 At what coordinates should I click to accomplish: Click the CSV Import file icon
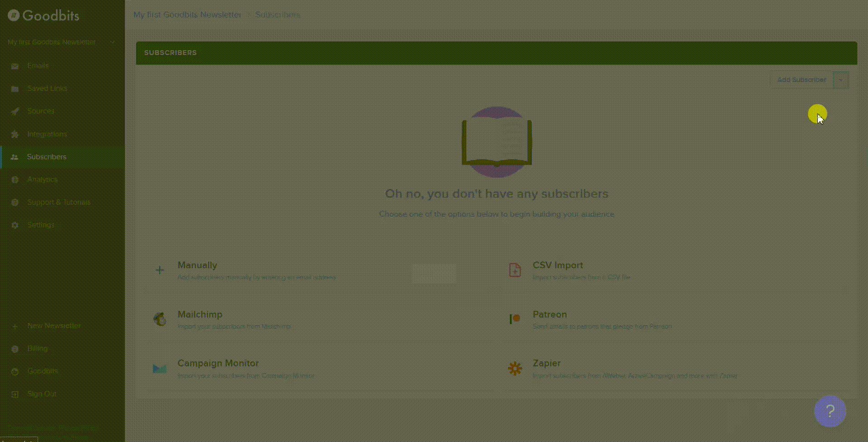(515, 270)
